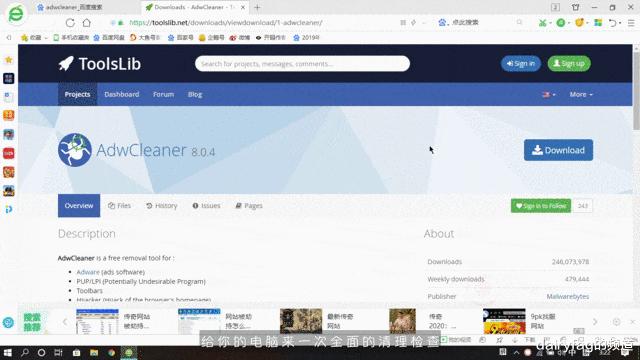Click the green Sign up button
This screenshot has height=360, width=640.
569,64
